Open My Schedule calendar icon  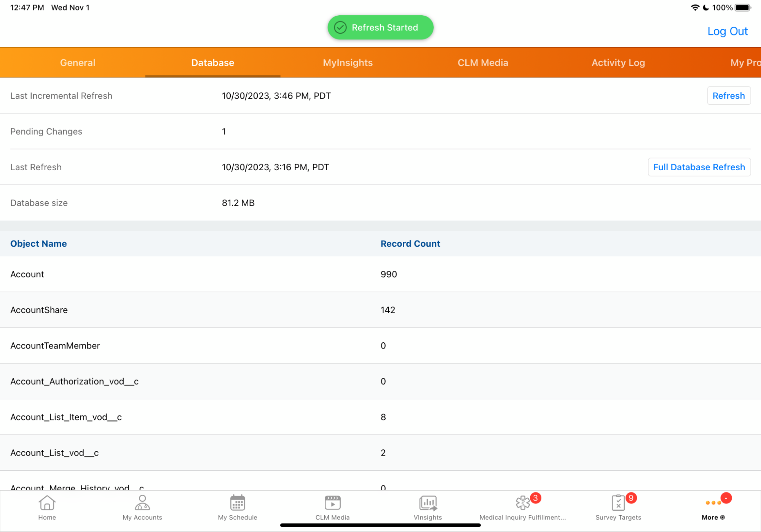coord(238,503)
